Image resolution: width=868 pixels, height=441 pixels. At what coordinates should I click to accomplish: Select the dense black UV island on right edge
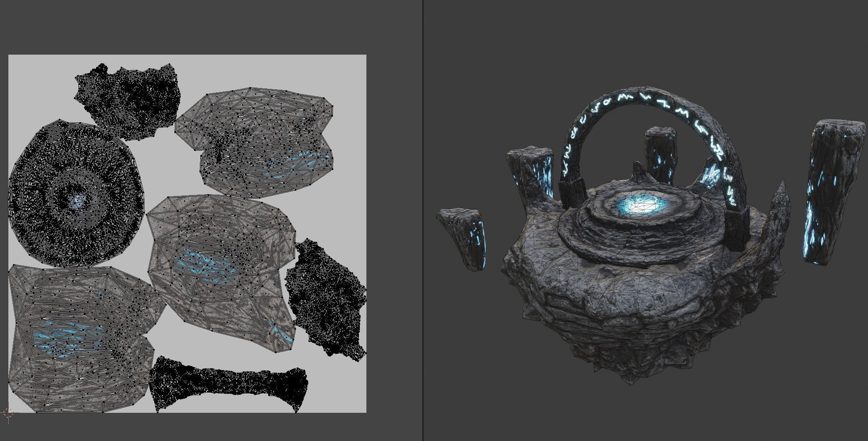(327, 300)
